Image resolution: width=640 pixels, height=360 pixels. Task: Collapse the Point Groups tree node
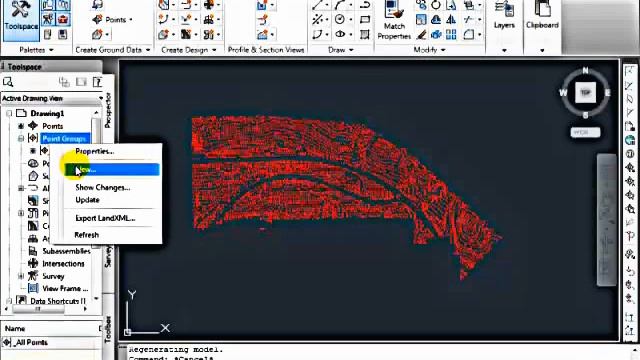[x=21, y=138]
